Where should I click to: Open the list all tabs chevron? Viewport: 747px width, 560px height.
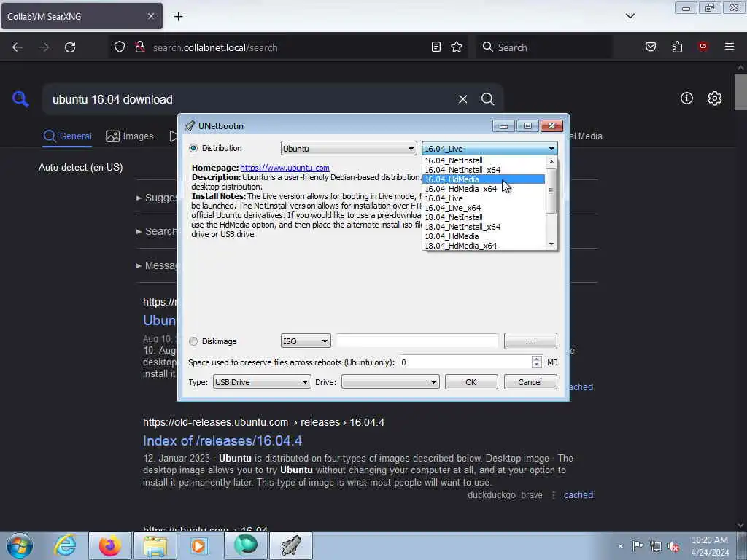tap(630, 16)
